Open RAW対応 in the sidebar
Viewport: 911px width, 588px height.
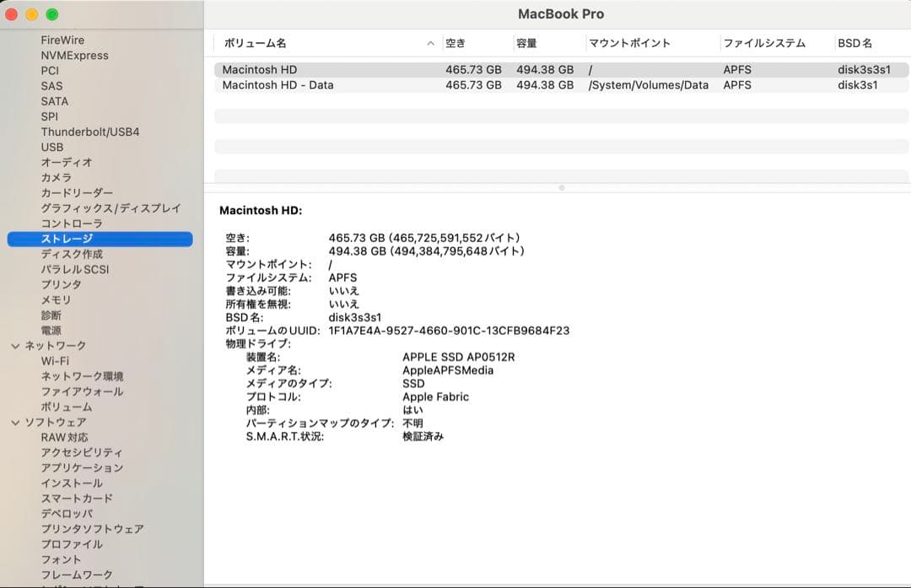coord(64,438)
